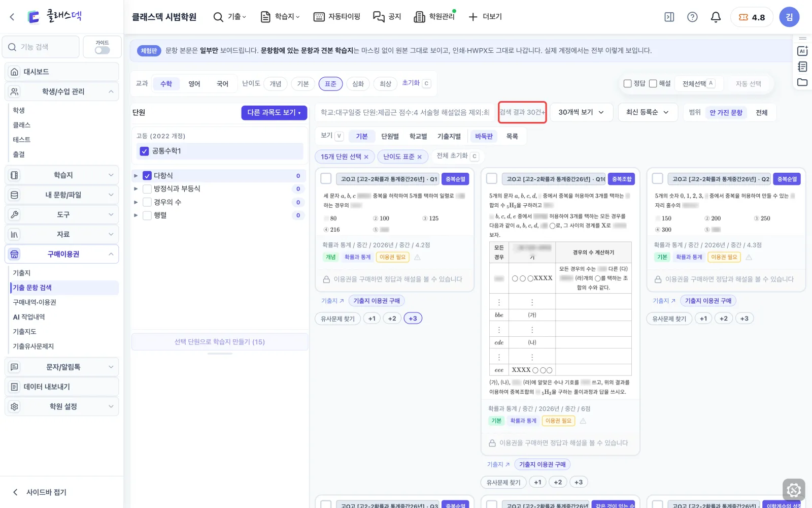The width and height of the screenshot is (812, 508).
Task: Toggle the side panel layout icon
Action: click(x=669, y=17)
